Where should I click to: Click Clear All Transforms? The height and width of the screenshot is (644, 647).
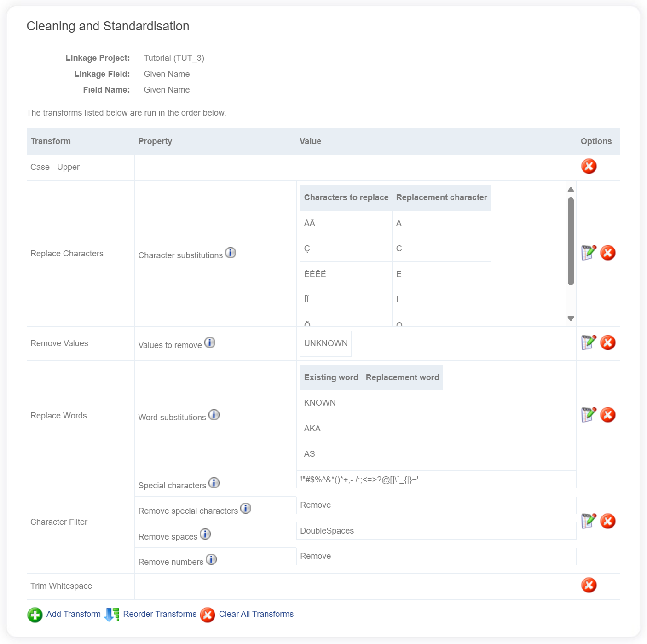point(256,614)
